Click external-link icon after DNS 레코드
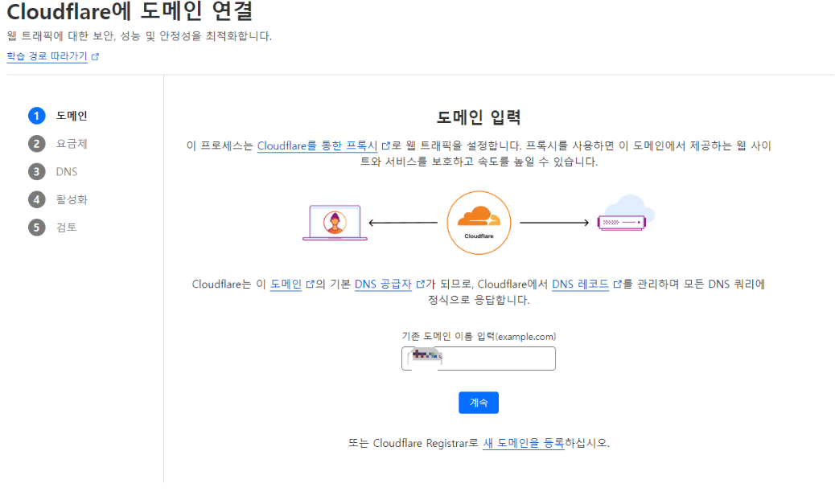The width and height of the screenshot is (835, 504). tap(617, 285)
